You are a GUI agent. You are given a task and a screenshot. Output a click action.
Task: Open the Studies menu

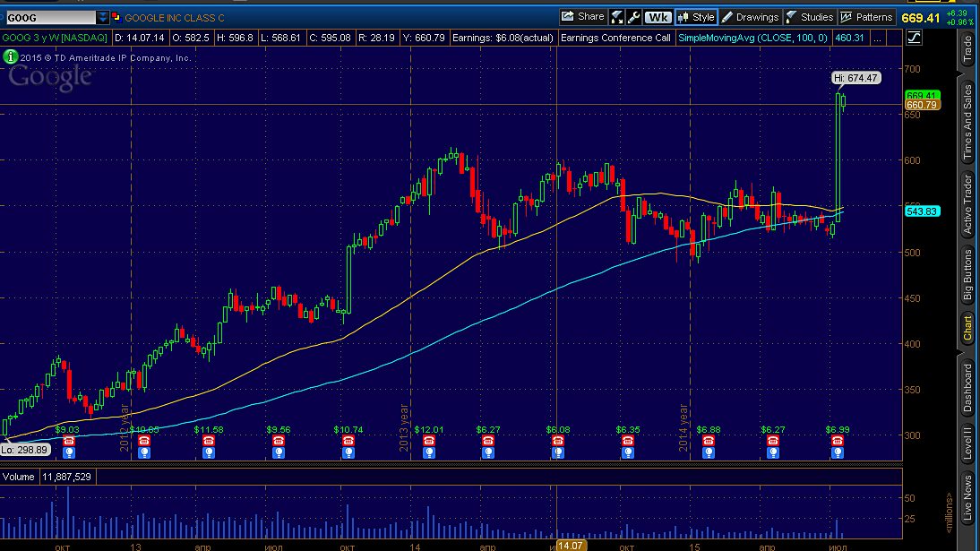click(x=810, y=18)
